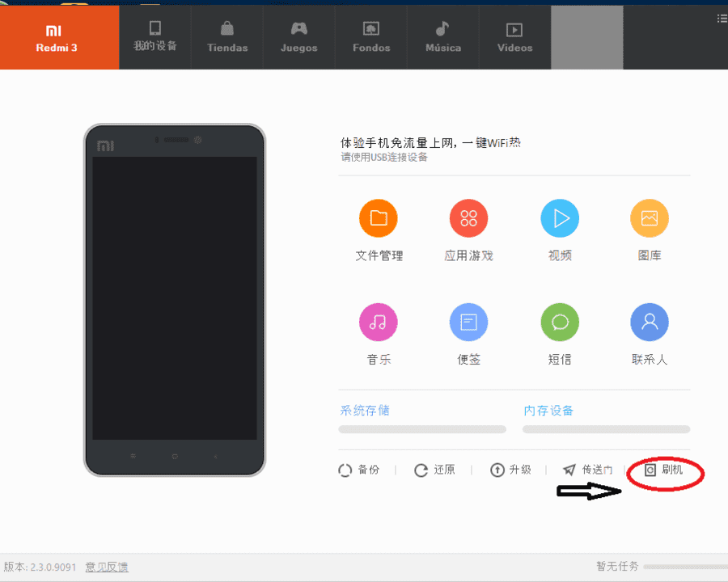Click the 刷机 flash button
The image size is (728, 582).
pos(664,470)
